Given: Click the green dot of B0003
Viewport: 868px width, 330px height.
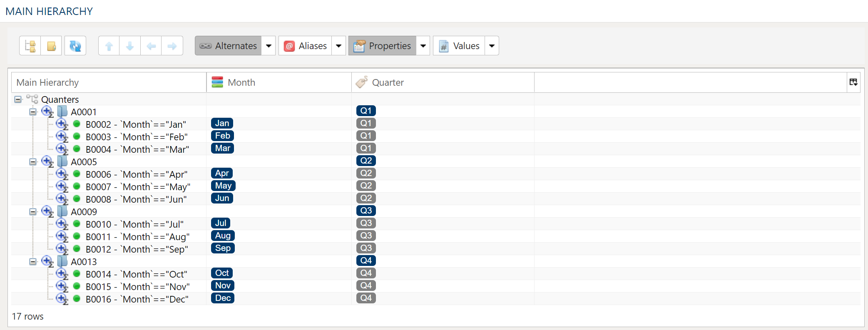Looking at the screenshot, I should [x=77, y=136].
